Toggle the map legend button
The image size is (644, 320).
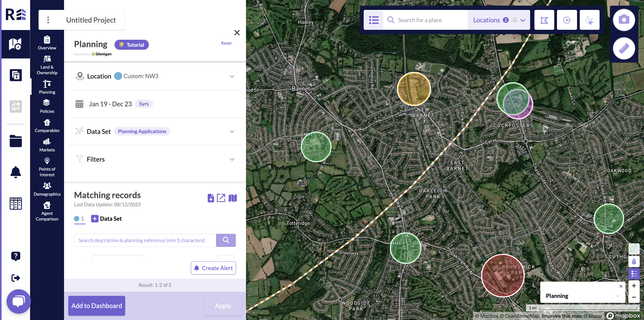(x=634, y=274)
